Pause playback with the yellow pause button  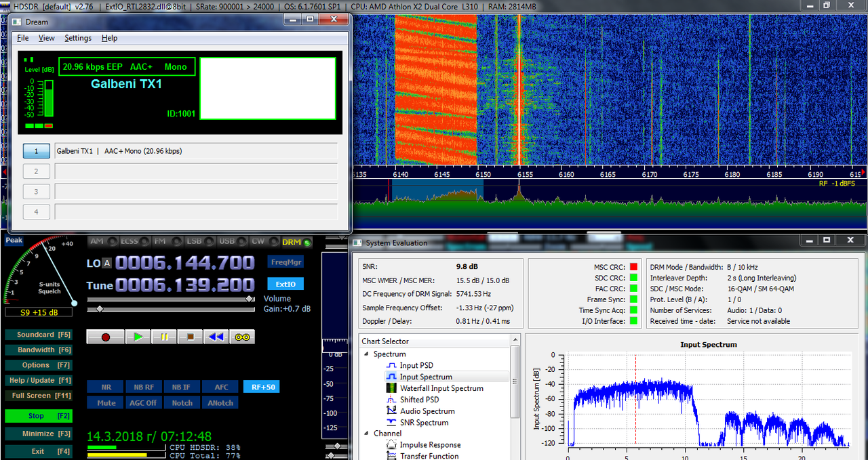coord(164,337)
